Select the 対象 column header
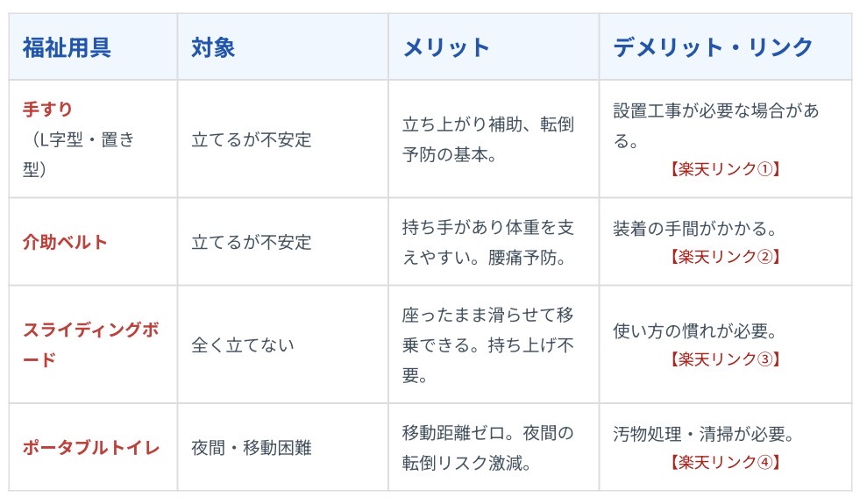867x504 pixels. (x=213, y=47)
